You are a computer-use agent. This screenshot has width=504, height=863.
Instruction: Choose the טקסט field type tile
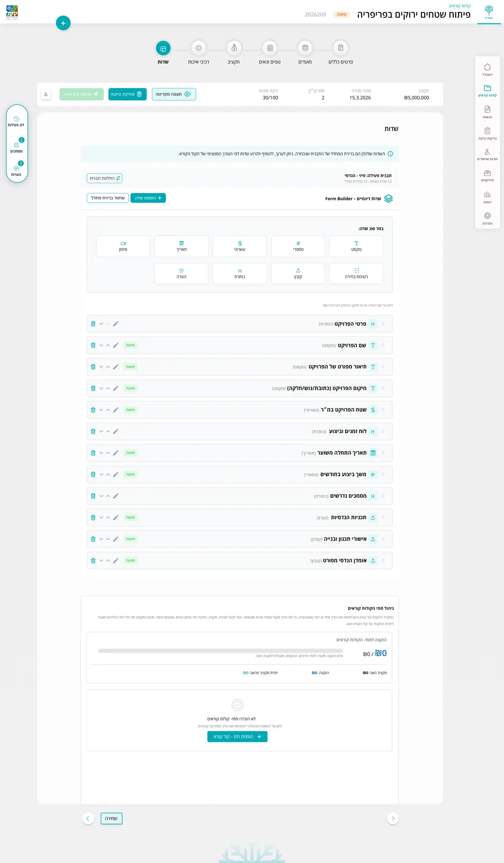point(356,246)
